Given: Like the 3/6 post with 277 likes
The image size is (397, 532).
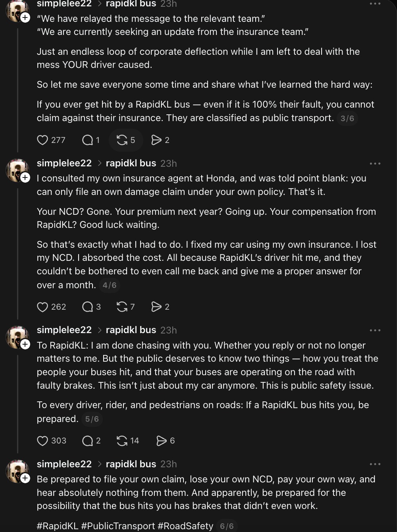Looking at the screenshot, I should [42, 140].
